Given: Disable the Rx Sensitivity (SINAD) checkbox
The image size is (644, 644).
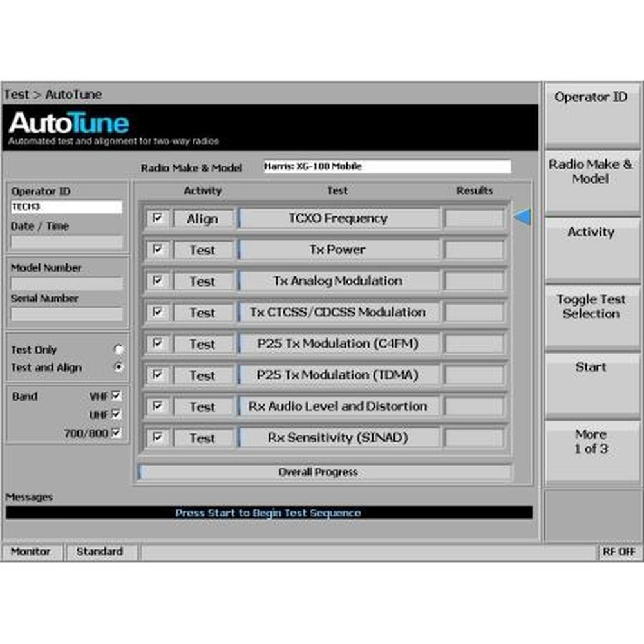Looking at the screenshot, I should click(158, 438).
